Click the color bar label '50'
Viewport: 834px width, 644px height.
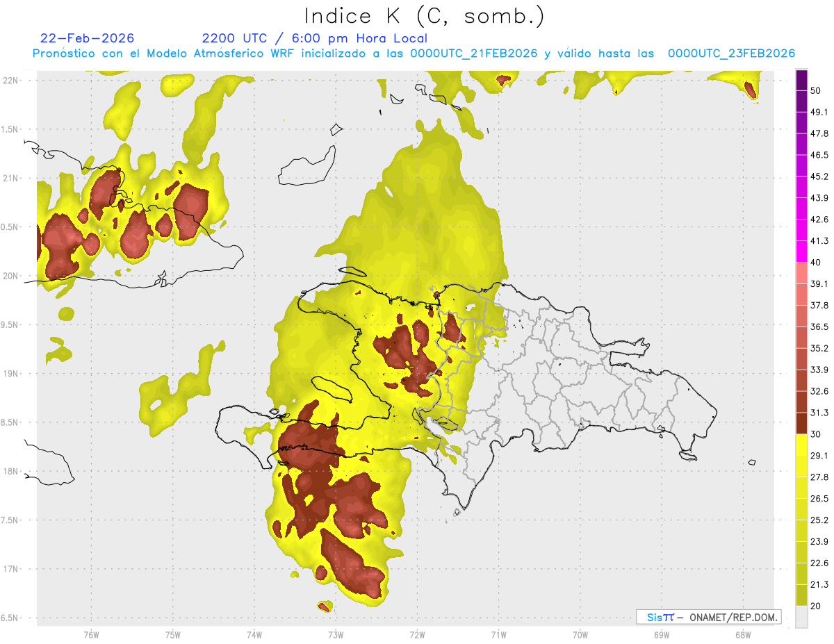click(817, 91)
